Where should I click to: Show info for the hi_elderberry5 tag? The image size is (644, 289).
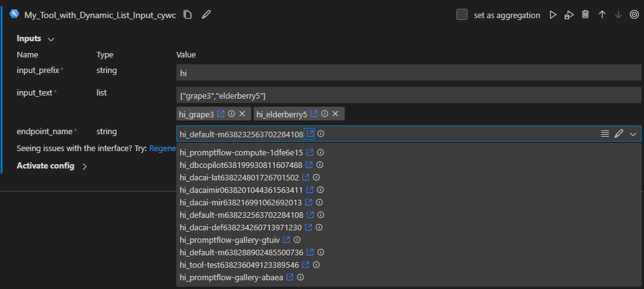pos(324,114)
